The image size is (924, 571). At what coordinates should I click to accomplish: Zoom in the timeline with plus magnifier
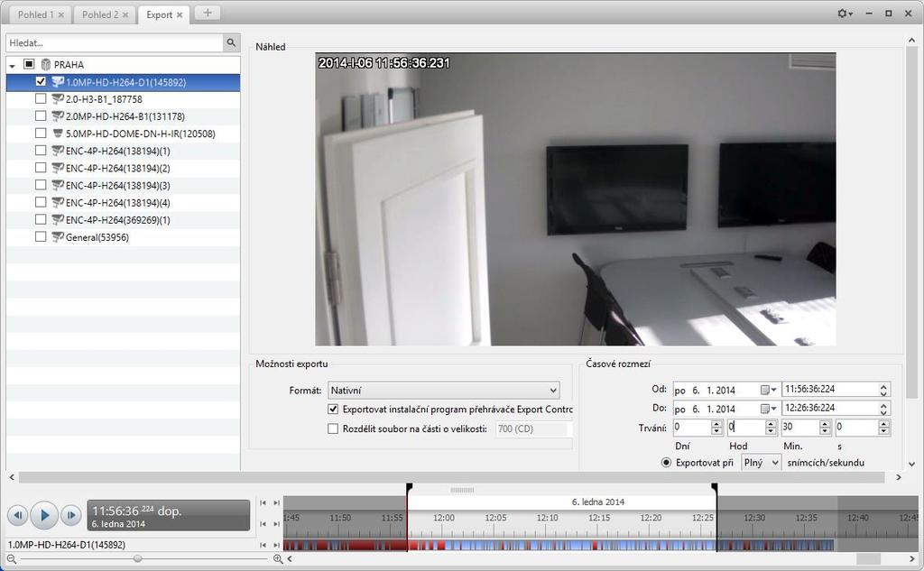point(278,558)
